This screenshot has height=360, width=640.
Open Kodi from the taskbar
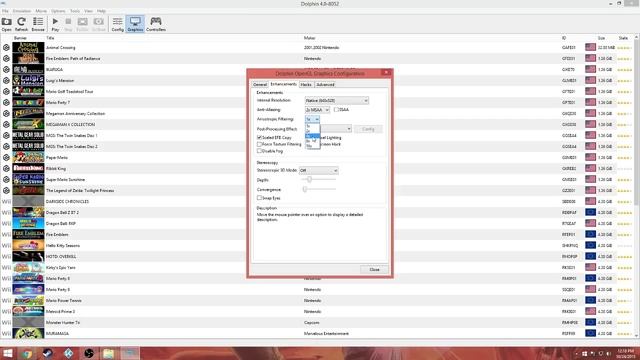68,353
